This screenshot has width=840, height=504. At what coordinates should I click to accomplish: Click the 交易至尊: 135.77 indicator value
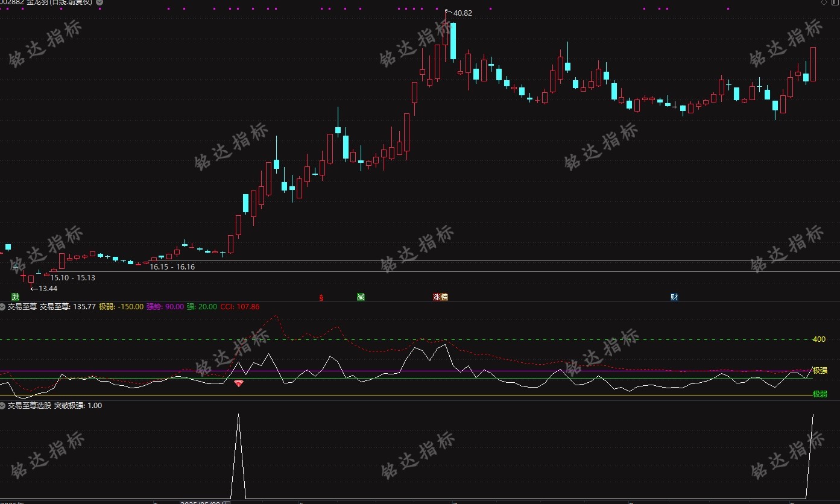click(68, 307)
